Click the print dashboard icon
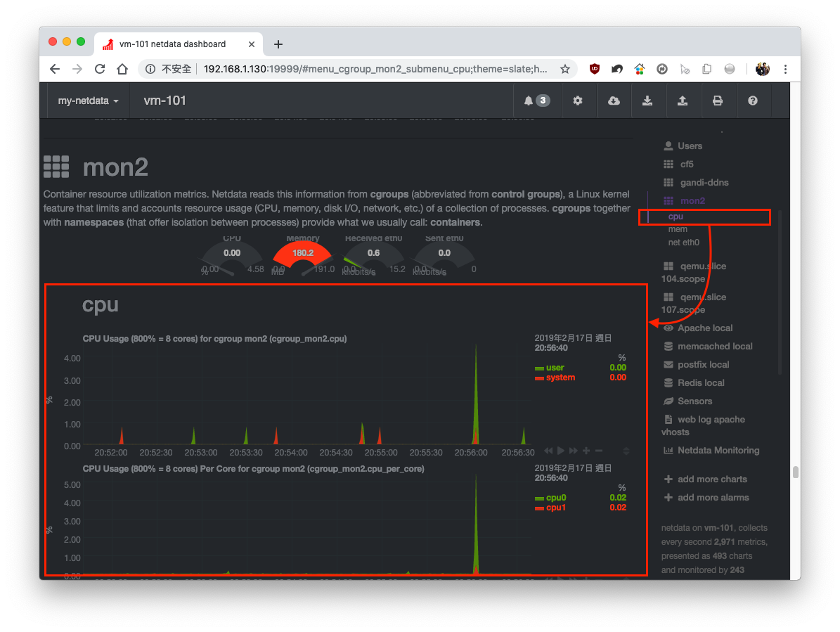 pyautogui.click(x=718, y=101)
